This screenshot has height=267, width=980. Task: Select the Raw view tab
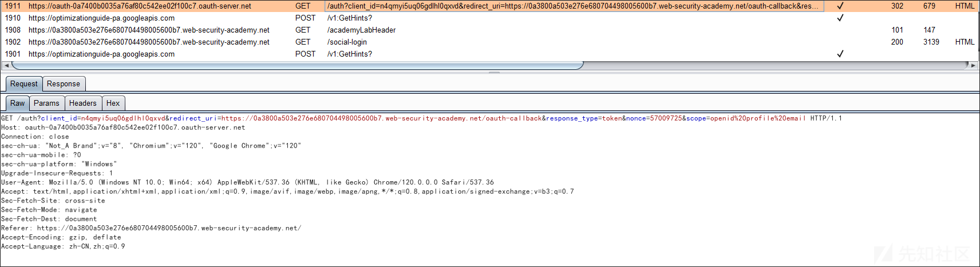tap(18, 103)
